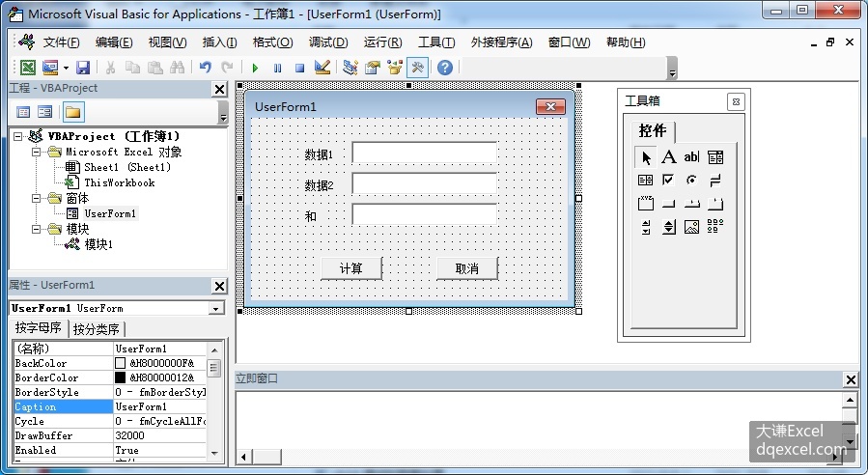Select the Image tool in toolbox

coord(691,227)
